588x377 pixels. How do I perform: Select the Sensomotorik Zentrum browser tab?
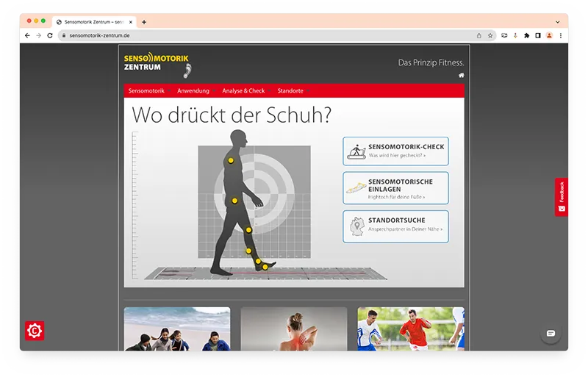click(x=94, y=22)
